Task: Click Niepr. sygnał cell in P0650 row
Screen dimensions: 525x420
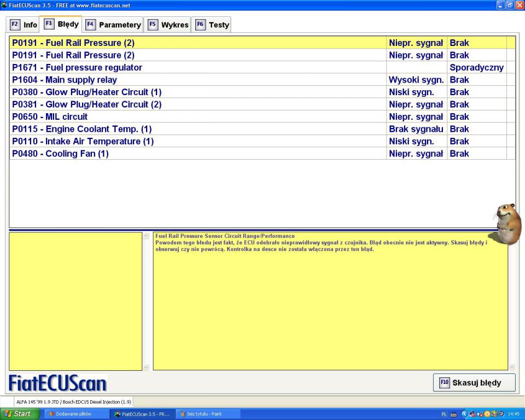Action: tap(417, 117)
